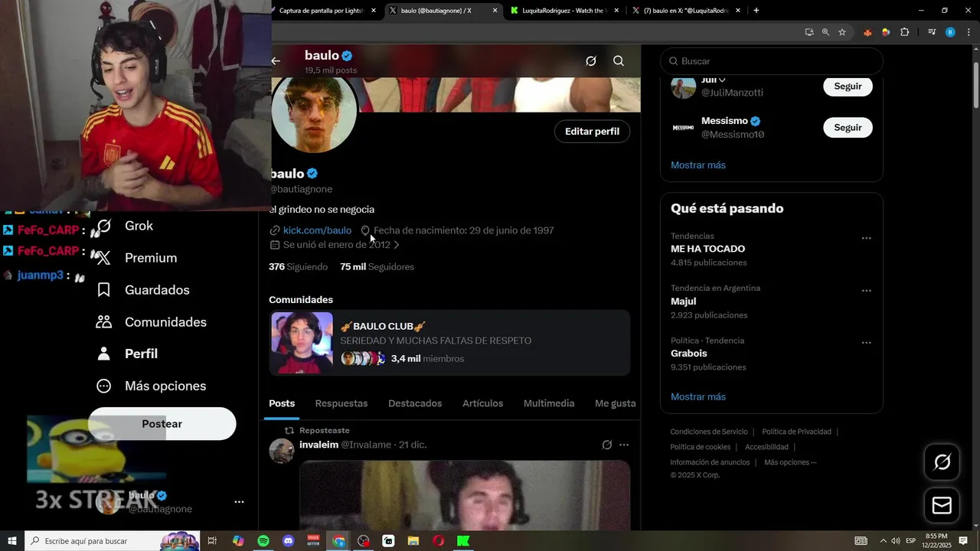Open Grok from the left sidebar
This screenshot has width=980, height=551.
coord(126,226)
